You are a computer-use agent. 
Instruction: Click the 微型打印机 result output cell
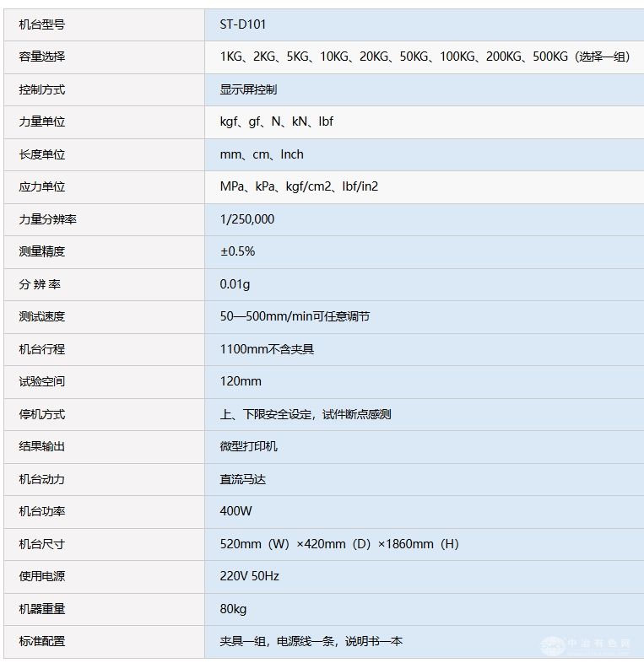point(248,446)
